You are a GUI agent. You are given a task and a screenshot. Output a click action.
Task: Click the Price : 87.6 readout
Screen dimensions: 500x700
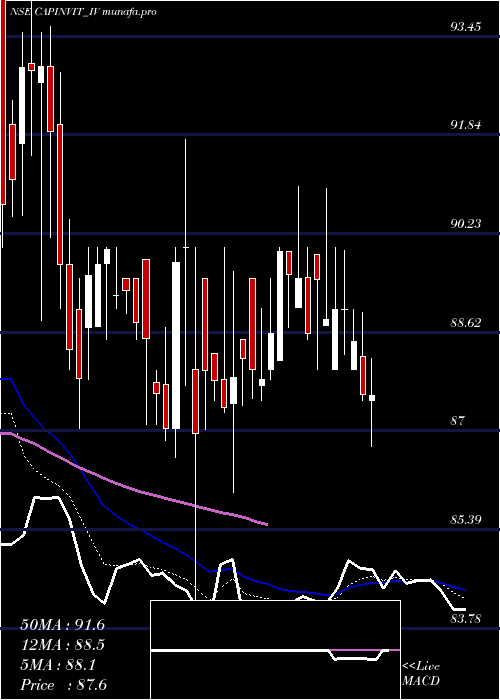click(63, 685)
